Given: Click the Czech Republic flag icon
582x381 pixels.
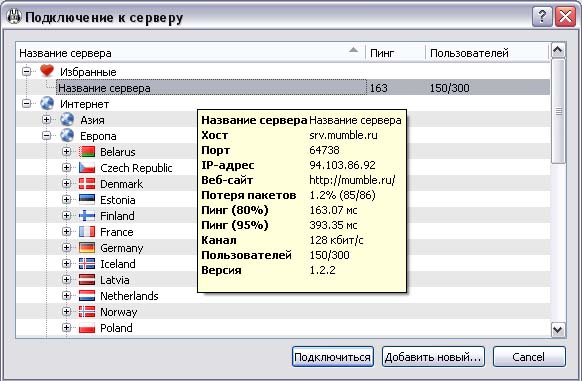Looking at the screenshot, I should tap(87, 167).
